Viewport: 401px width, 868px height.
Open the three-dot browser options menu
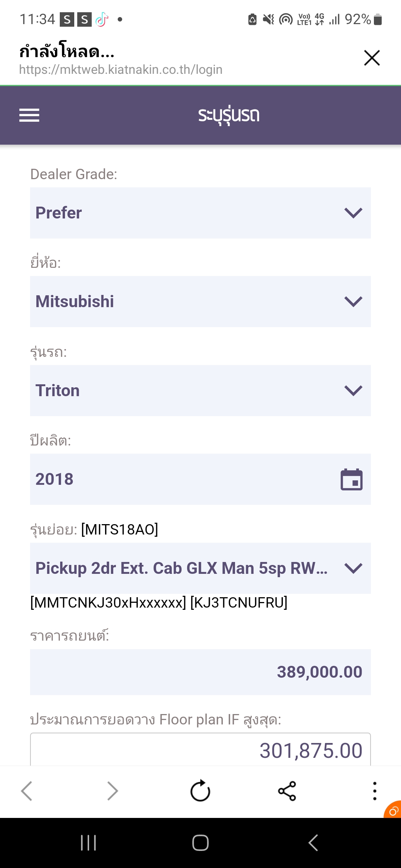[375, 791]
